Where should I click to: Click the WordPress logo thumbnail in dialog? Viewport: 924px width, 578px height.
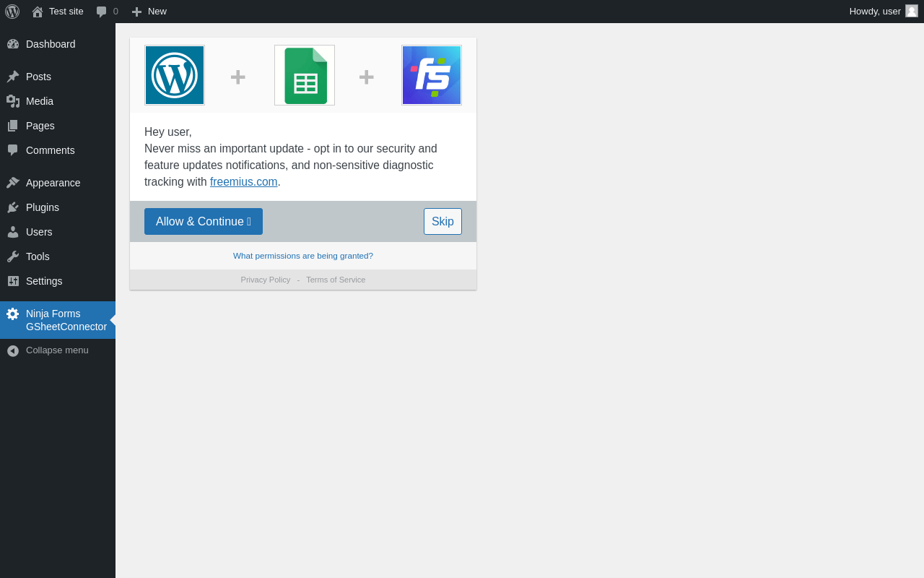click(175, 75)
